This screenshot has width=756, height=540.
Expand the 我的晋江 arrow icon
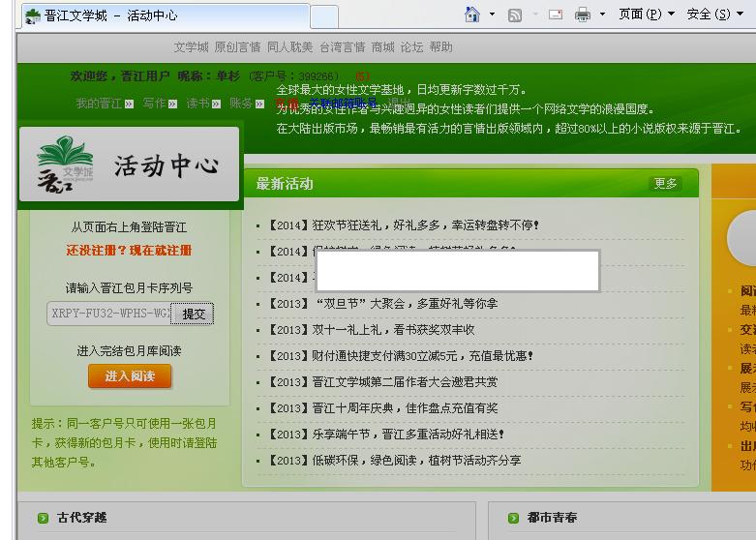tap(129, 105)
